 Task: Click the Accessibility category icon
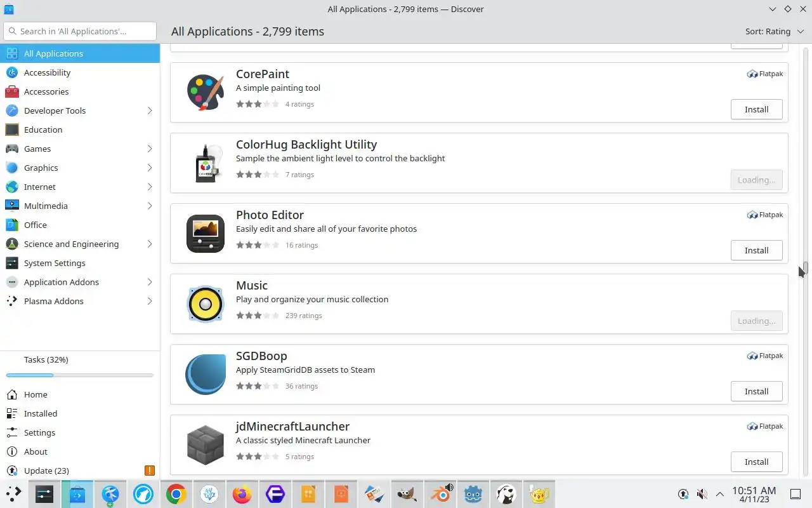11,72
